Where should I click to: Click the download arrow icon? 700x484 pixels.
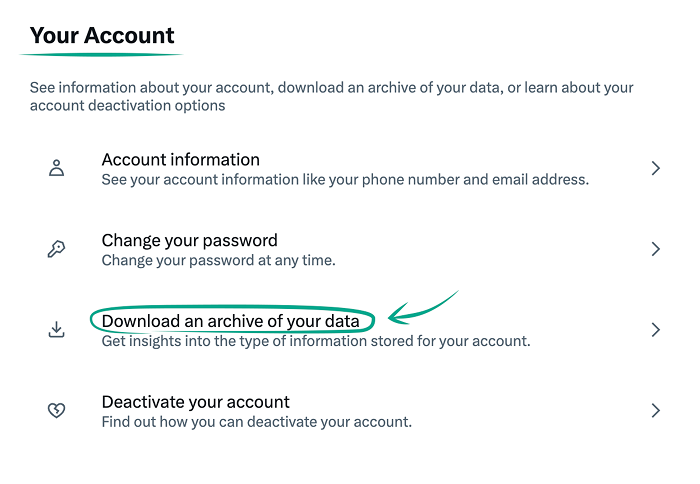[x=57, y=329]
